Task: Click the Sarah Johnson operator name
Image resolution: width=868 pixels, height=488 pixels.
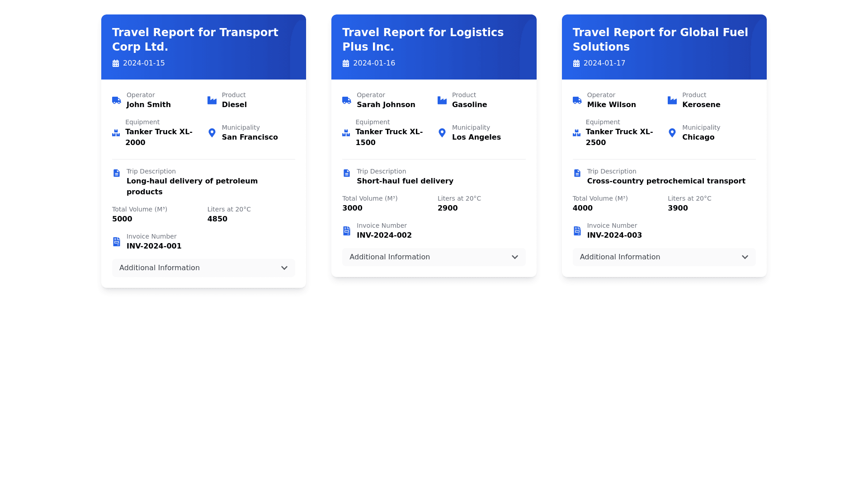Action: click(x=386, y=105)
